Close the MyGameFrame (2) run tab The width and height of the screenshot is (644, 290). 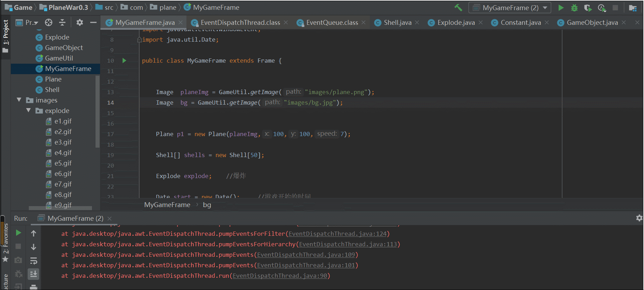coord(109,218)
